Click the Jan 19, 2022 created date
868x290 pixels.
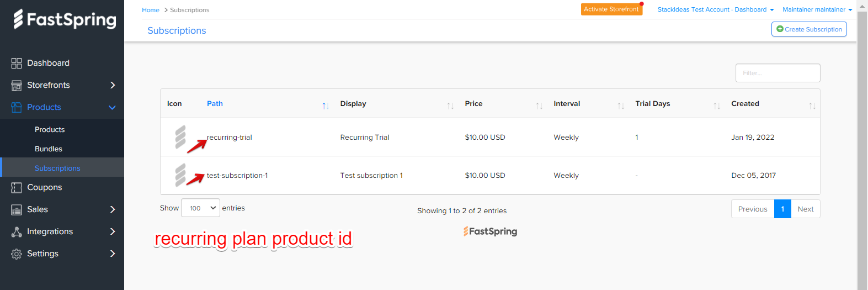753,137
